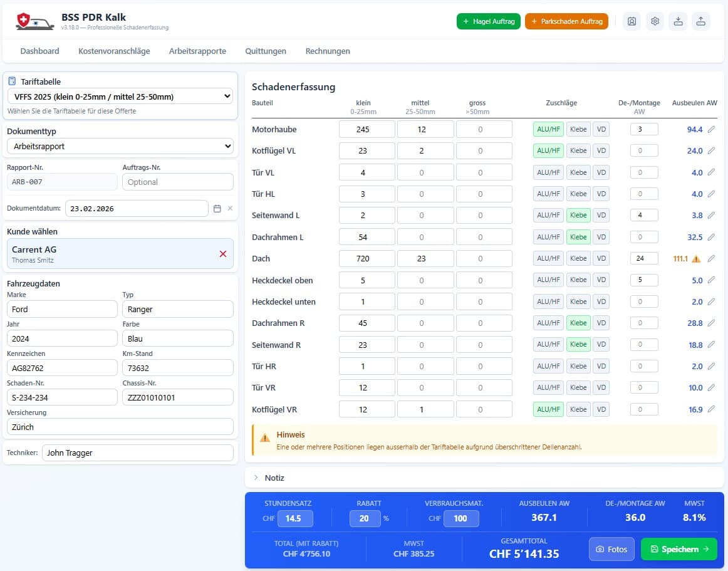Viewport: 728px width, 571px height.
Task: Open the calendar picker for Dokumentdatum
Action: (x=217, y=209)
